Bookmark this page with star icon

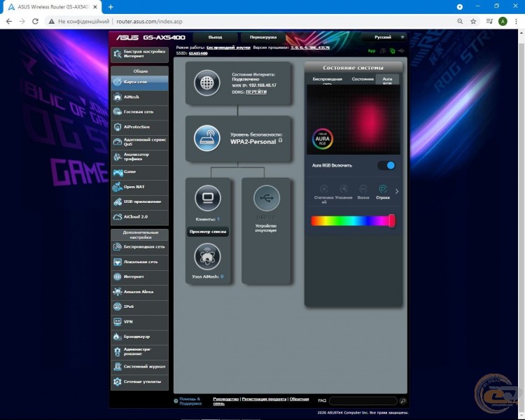(x=473, y=22)
